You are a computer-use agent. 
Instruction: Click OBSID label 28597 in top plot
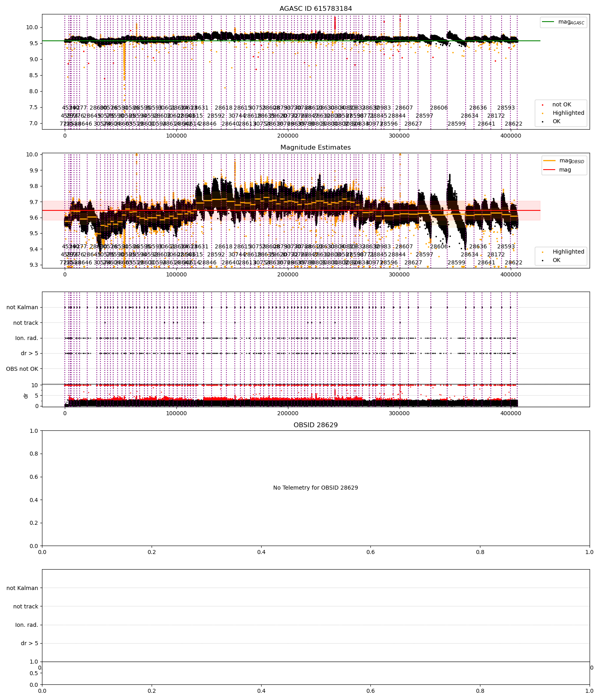click(x=424, y=116)
